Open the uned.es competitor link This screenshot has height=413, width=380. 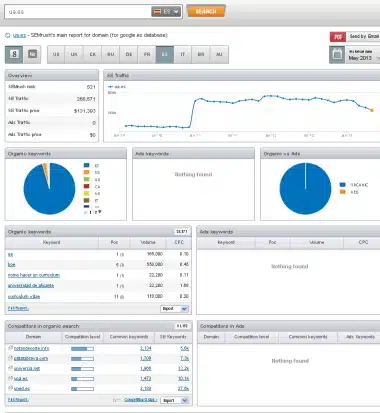22,389
